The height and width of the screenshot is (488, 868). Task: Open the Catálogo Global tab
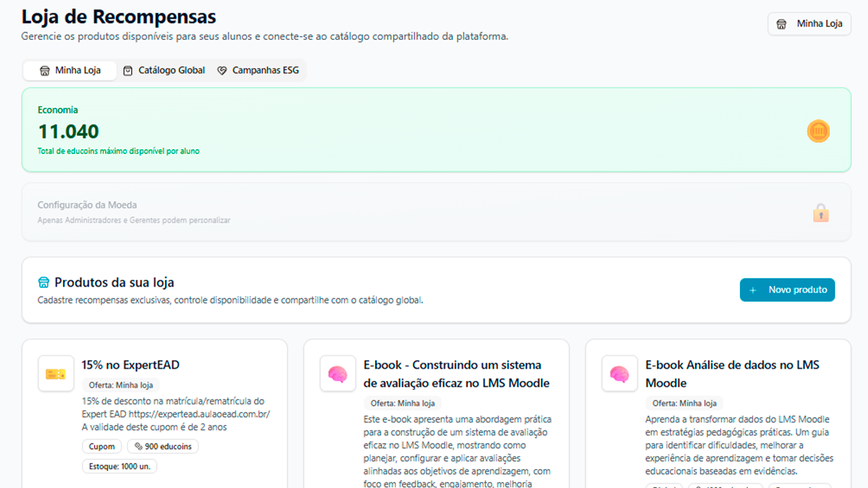(164, 70)
